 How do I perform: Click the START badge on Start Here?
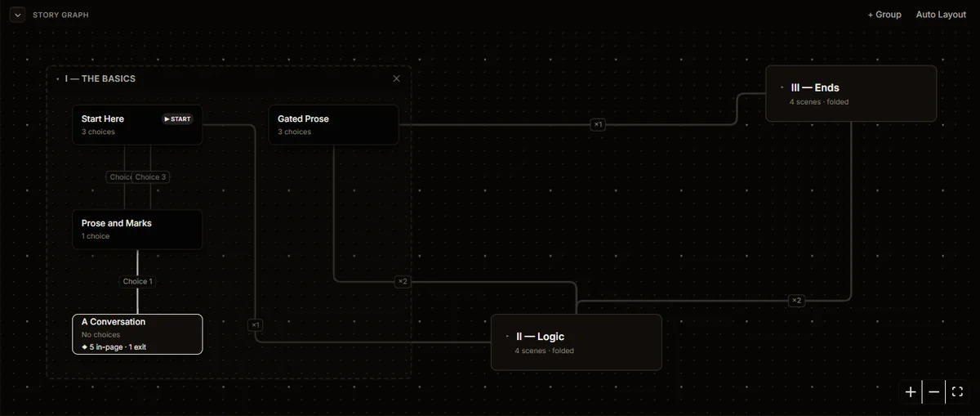pos(177,119)
